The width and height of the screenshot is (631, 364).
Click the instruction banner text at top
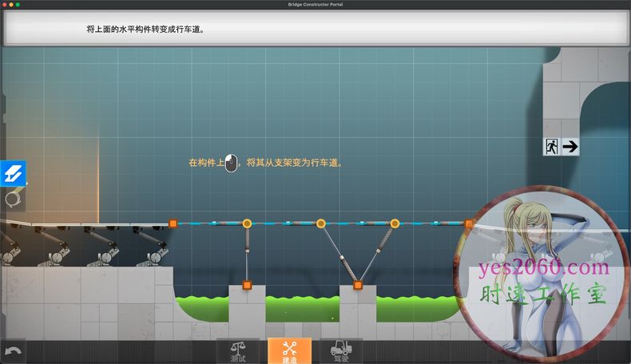coord(145,29)
